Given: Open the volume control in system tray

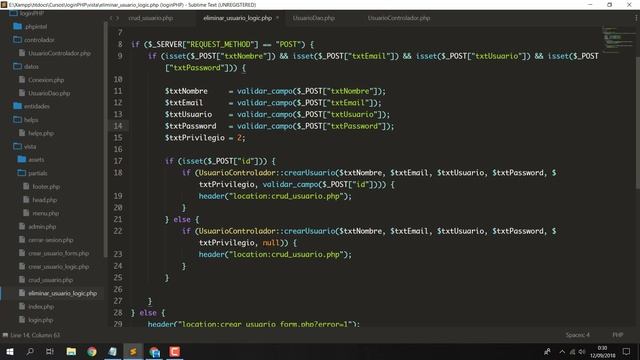Looking at the screenshot, I should tap(582, 351).
